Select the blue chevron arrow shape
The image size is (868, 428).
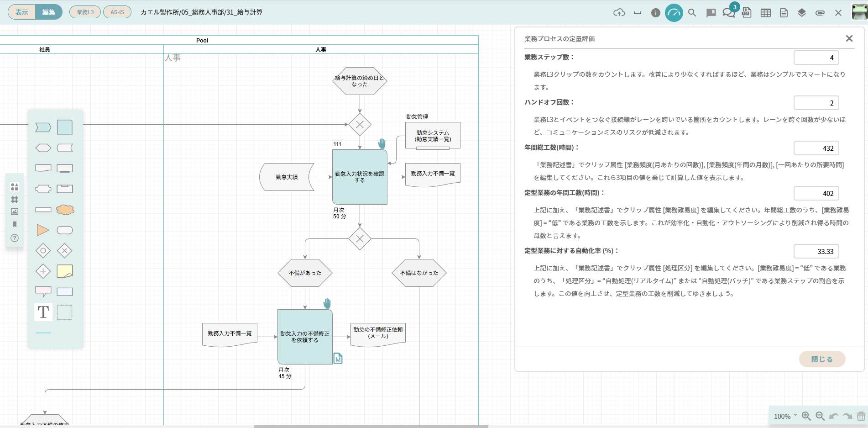43,127
